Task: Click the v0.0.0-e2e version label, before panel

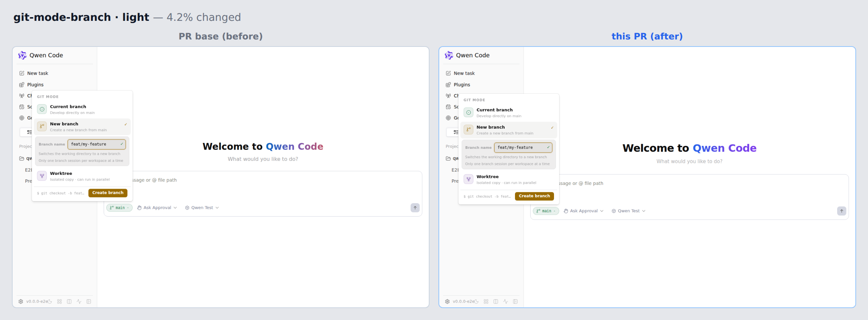Action: tap(37, 301)
